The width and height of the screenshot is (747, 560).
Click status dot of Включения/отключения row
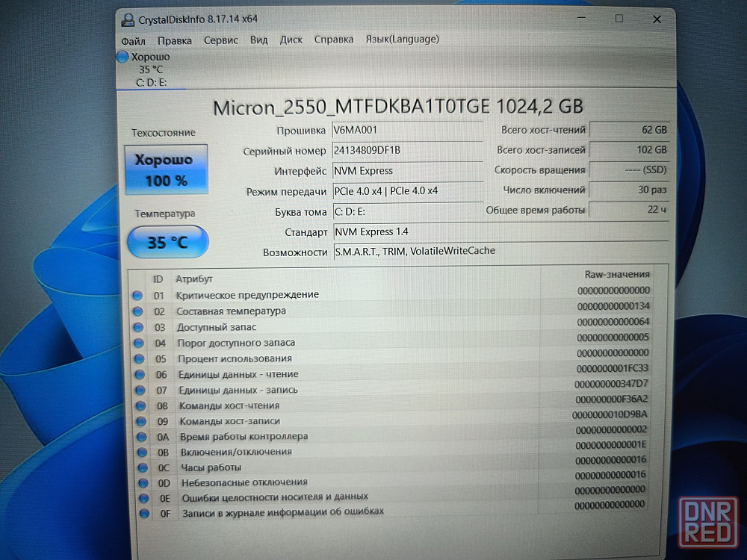[x=143, y=452]
